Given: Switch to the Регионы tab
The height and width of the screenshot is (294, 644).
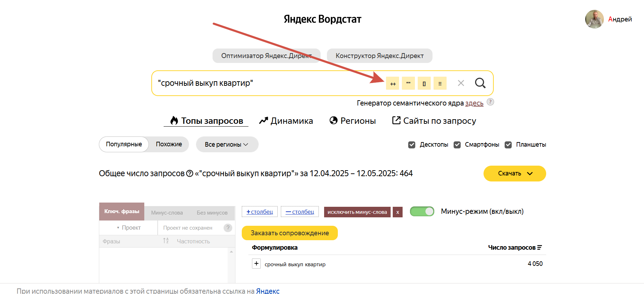Looking at the screenshot, I should [x=353, y=121].
